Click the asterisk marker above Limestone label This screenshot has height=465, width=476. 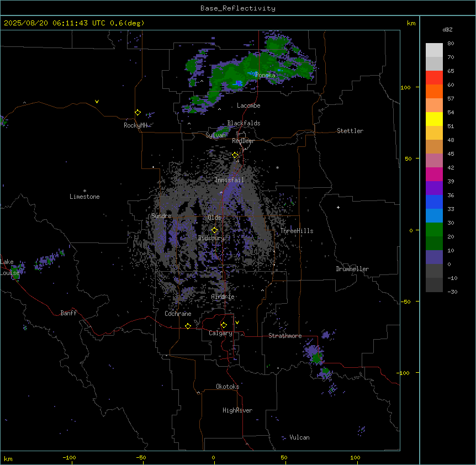[x=84, y=191]
